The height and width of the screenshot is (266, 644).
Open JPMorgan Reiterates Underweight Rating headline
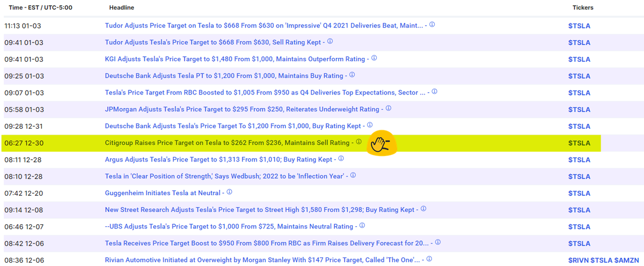coord(242,109)
